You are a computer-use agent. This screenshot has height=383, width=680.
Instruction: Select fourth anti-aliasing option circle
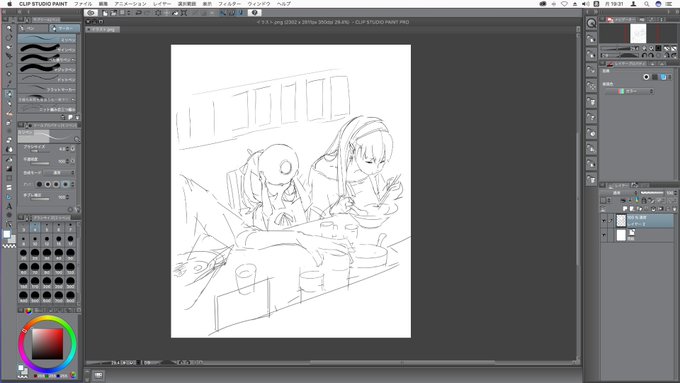pos(65,184)
